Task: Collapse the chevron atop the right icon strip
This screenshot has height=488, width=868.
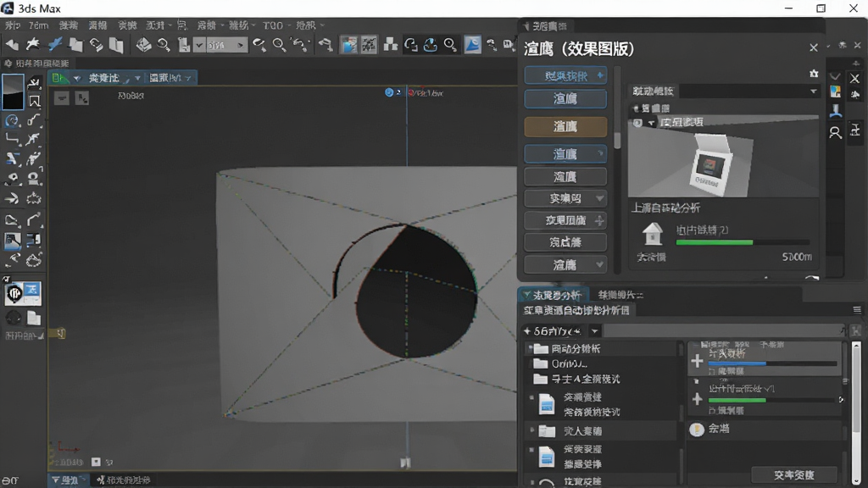Action: 835,75
